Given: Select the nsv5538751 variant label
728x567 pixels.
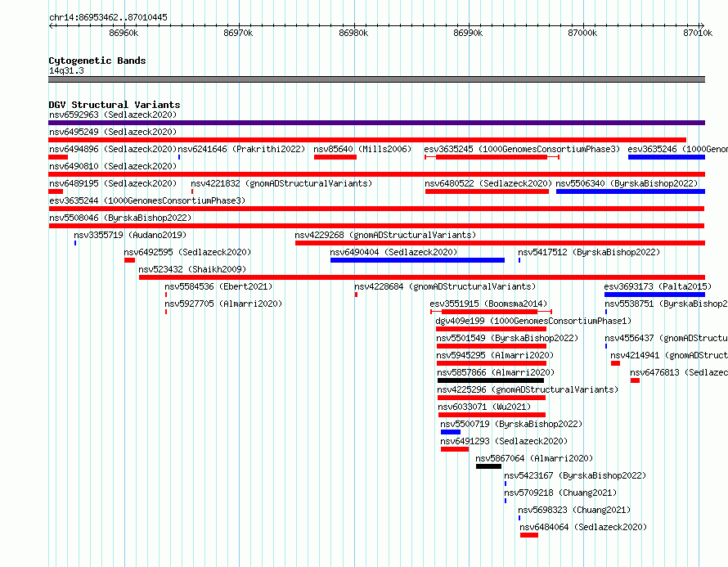Looking at the screenshot, I should point(666,304).
